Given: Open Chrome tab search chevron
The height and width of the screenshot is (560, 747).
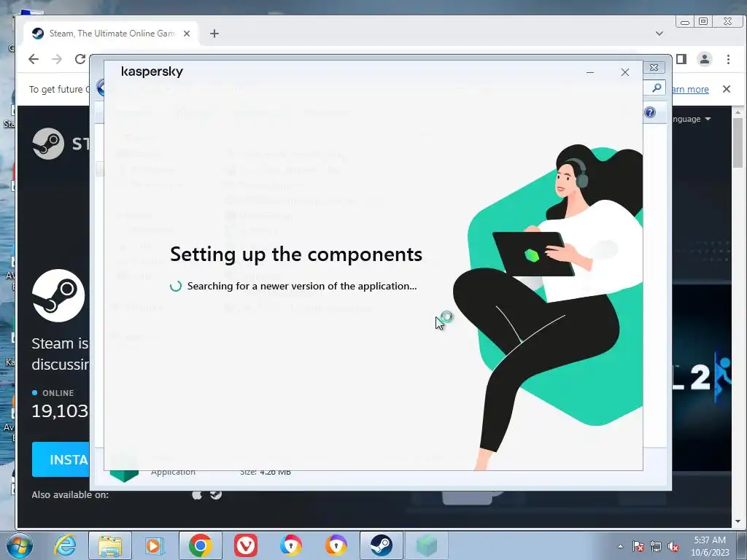Looking at the screenshot, I should (659, 34).
